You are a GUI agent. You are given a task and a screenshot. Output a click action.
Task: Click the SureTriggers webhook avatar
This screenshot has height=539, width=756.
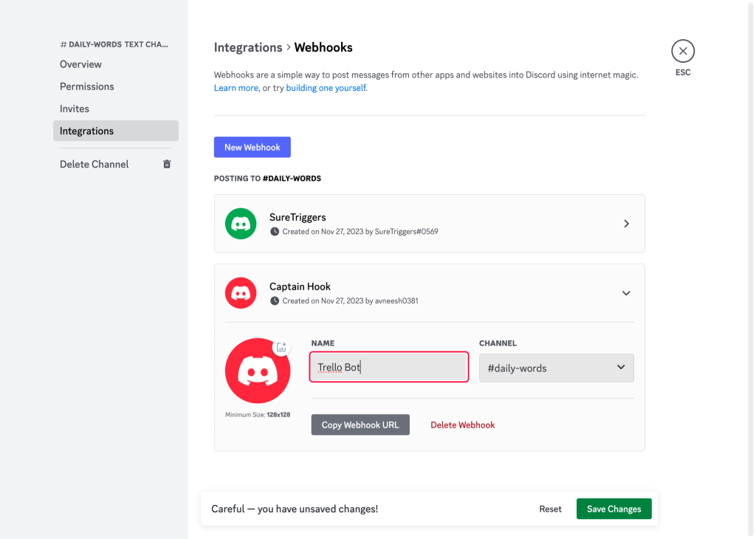241,224
